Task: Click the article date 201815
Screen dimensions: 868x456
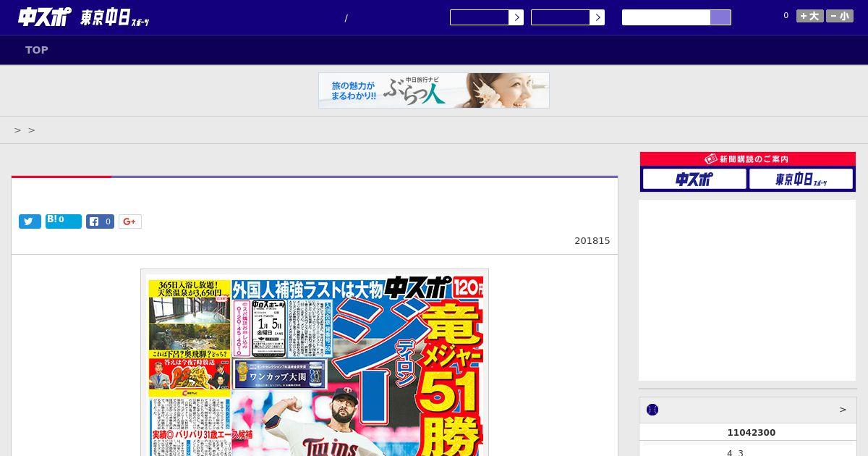Action: tap(592, 241)
